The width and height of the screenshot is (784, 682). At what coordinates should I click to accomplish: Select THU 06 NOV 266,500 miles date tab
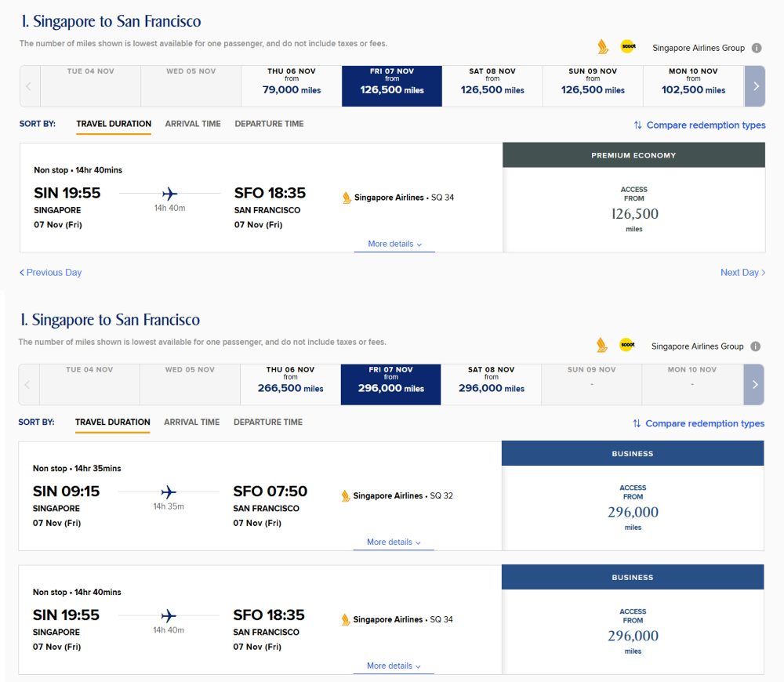[290, 383]
